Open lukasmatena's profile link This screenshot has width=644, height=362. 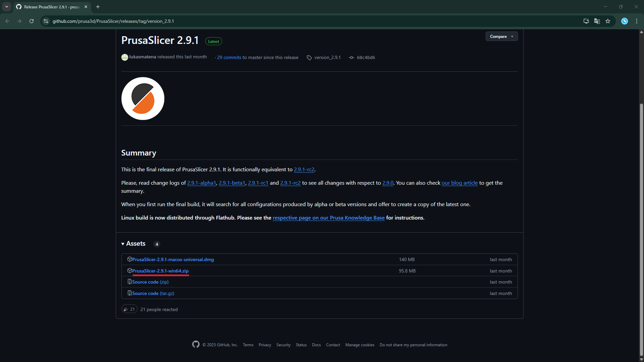pos(143,57)
